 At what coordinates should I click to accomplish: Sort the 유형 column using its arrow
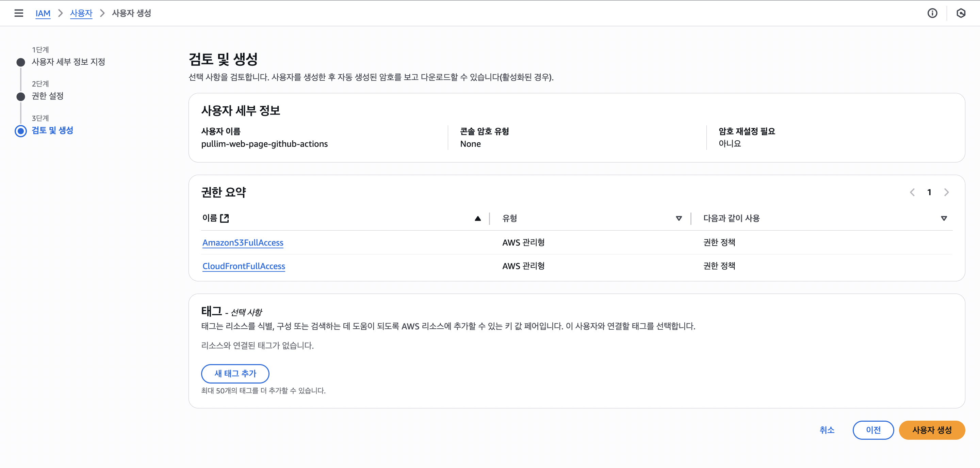point(679,219)
